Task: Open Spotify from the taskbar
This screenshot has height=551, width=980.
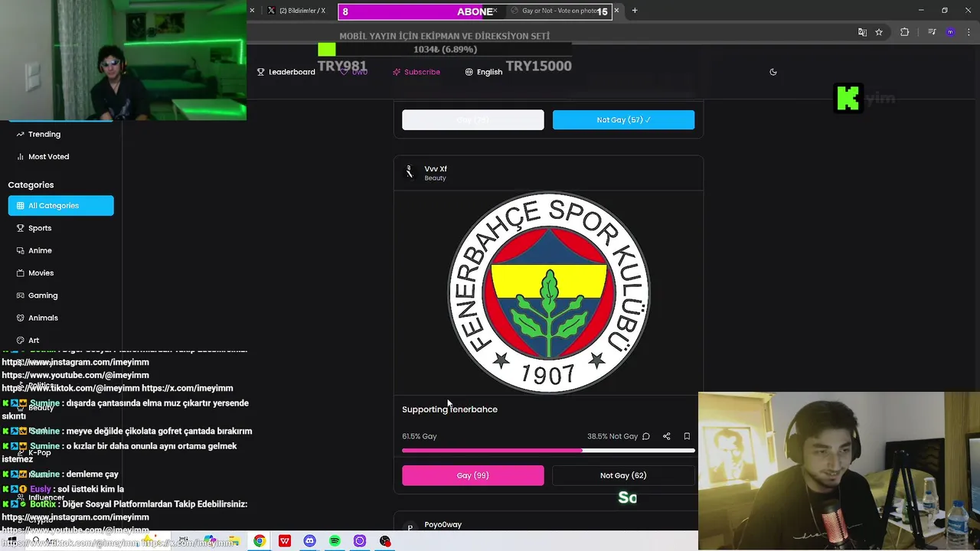Action: [335, 541]
